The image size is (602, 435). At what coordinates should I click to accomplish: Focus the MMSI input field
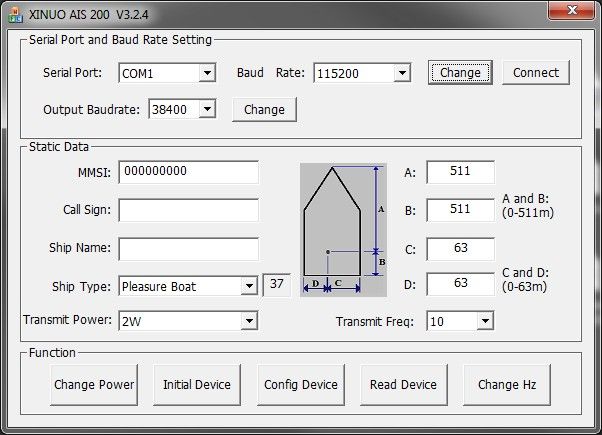click(189, 172)
